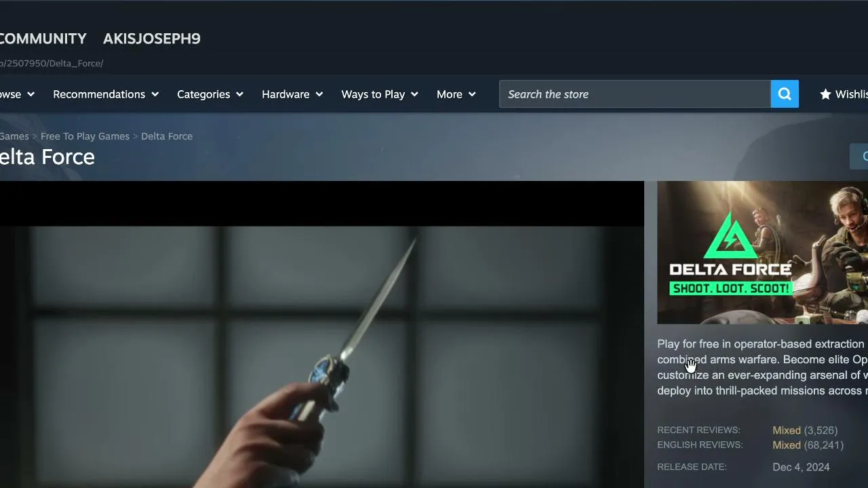This screenshot has width=868, height=488.
Task: Click the Delta Force header capsule image
Action: (x=762, y=252)
